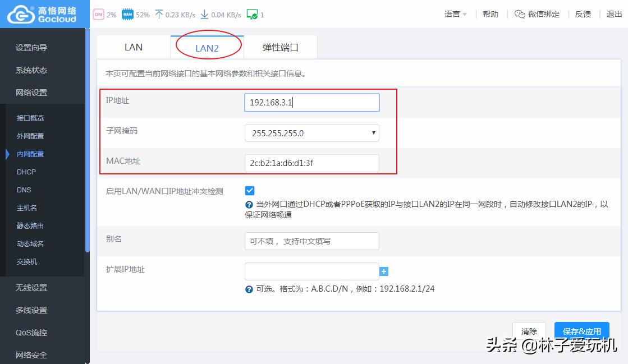Click the 清除 clear button
628x364 pixels.
(x=529, y=331)
